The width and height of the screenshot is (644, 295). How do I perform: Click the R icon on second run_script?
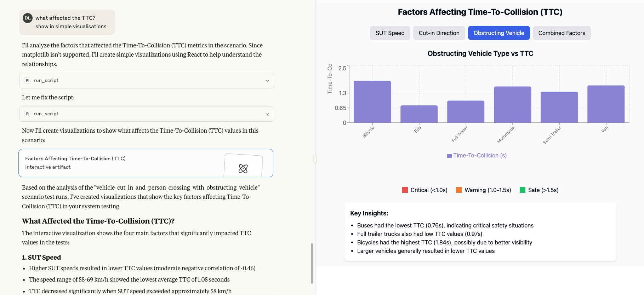tap(27, 114)
